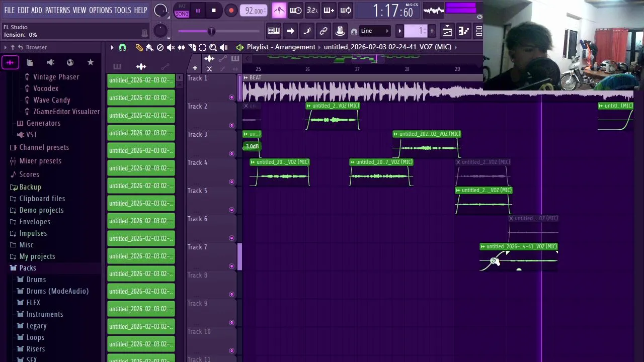This screenshot has width=644, height=362.
Task: Click the pattern selector left arrow
Action: point(399,31)
